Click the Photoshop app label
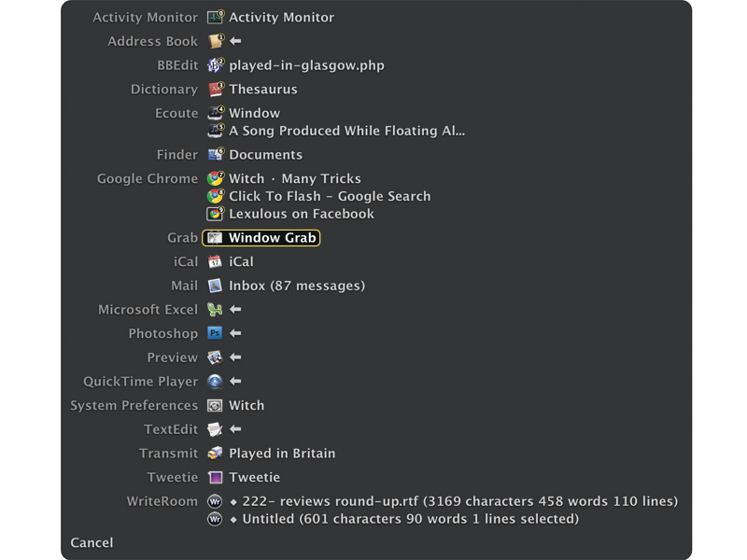747x560 pixels. [162, 333]
